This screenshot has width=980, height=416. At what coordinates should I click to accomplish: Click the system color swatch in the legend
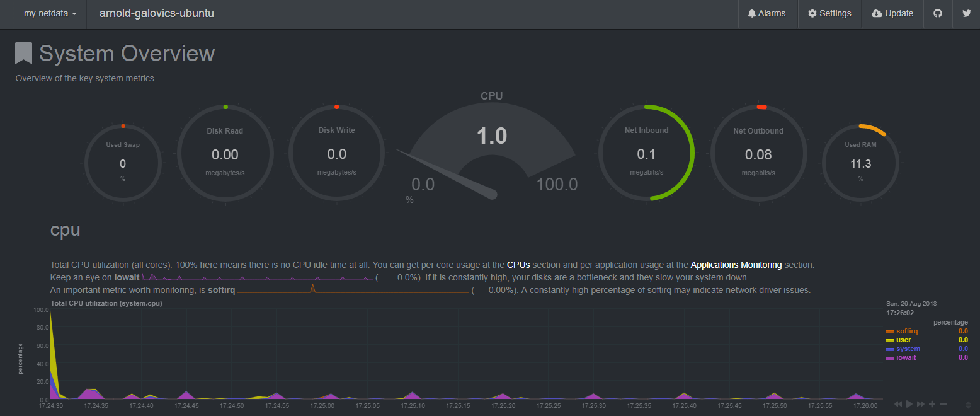click(x=891, y=349)
